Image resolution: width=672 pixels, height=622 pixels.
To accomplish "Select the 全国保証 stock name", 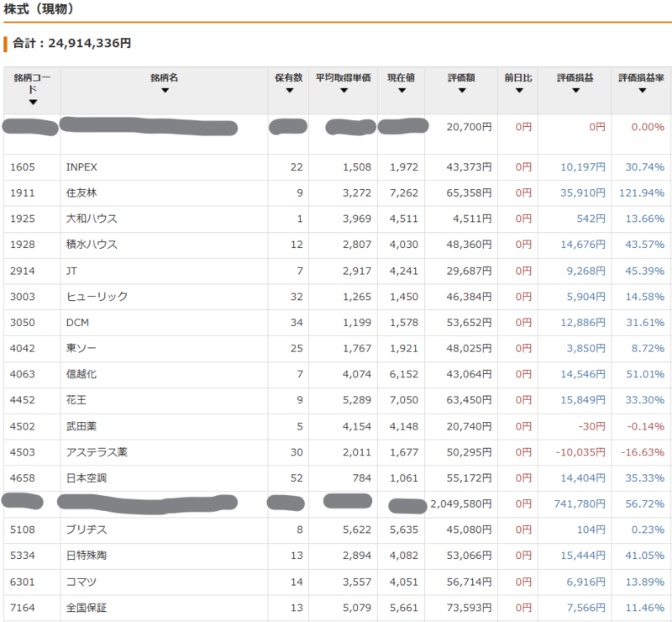I will coord(87,608).
